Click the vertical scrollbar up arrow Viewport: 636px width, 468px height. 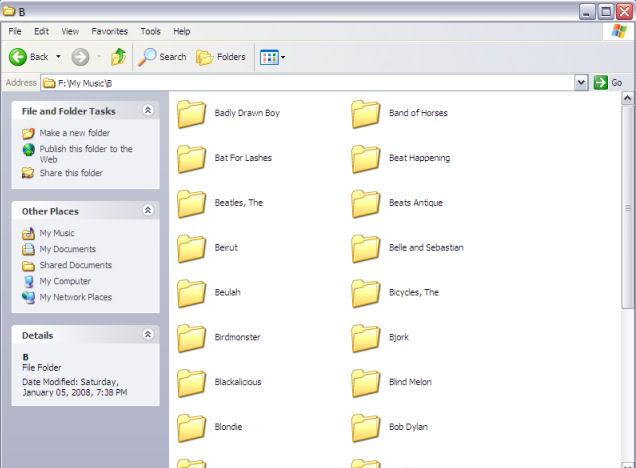point(627,99)
